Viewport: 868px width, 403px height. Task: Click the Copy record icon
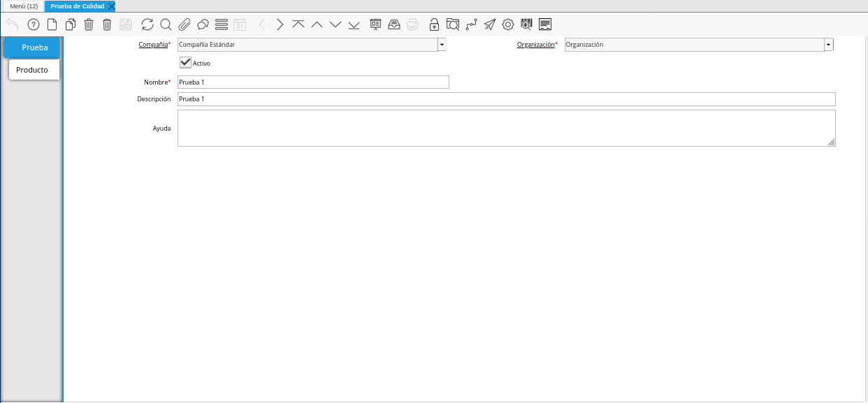pyautogui.click(x=70, y=24)
